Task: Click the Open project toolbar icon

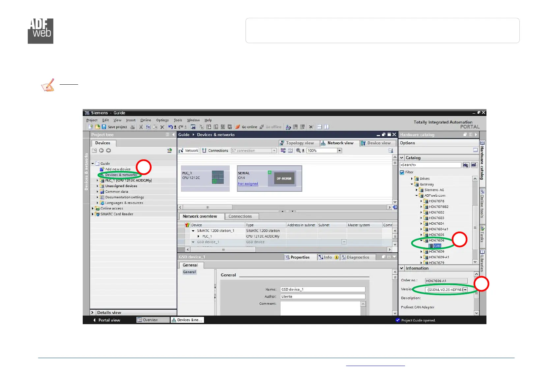Action: tap(98, 127)
